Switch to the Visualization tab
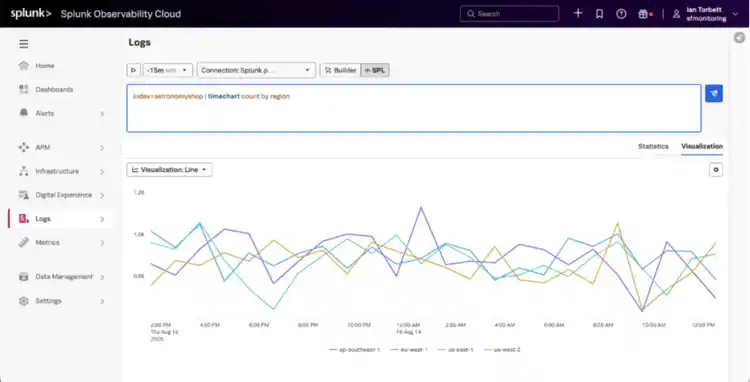The width and height of the screenshot is (750, 382). pos(702,146)
